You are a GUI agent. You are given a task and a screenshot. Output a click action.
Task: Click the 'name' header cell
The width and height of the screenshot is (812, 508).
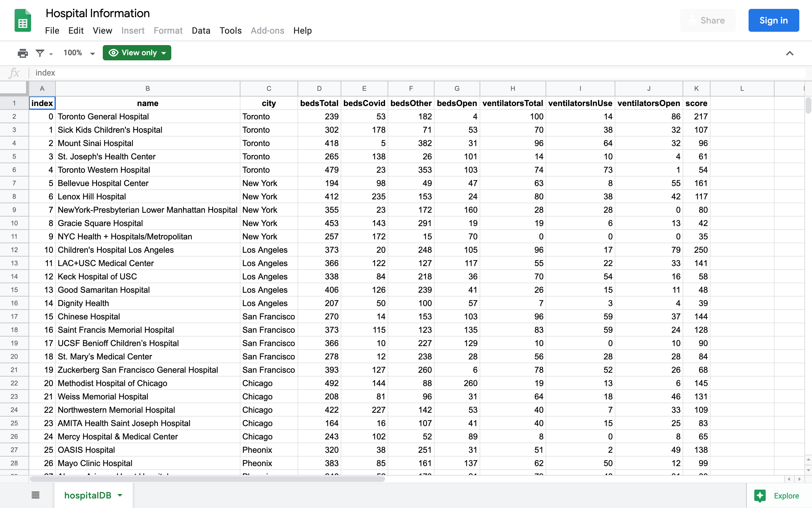[x=147, y=103]
